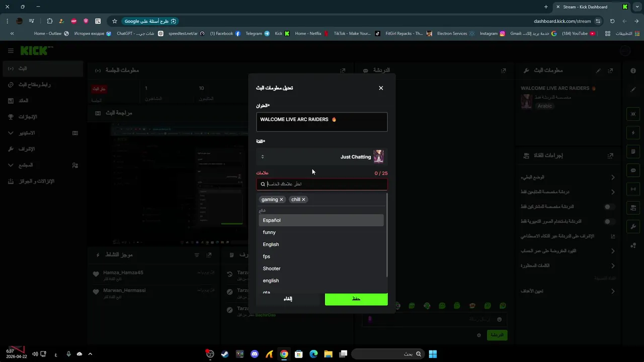644x362 pixels.
Task: Select the capitalized English tag suggestion
Action: click(x=321, y=244)
